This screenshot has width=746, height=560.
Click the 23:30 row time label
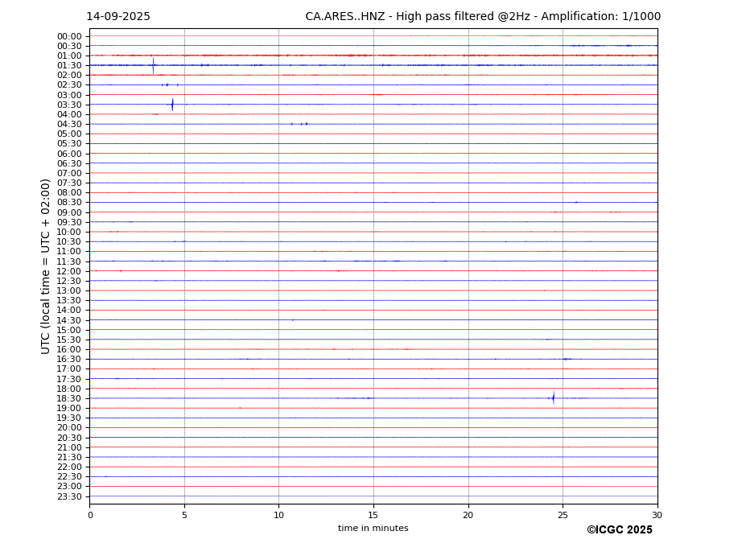(69, 496)
